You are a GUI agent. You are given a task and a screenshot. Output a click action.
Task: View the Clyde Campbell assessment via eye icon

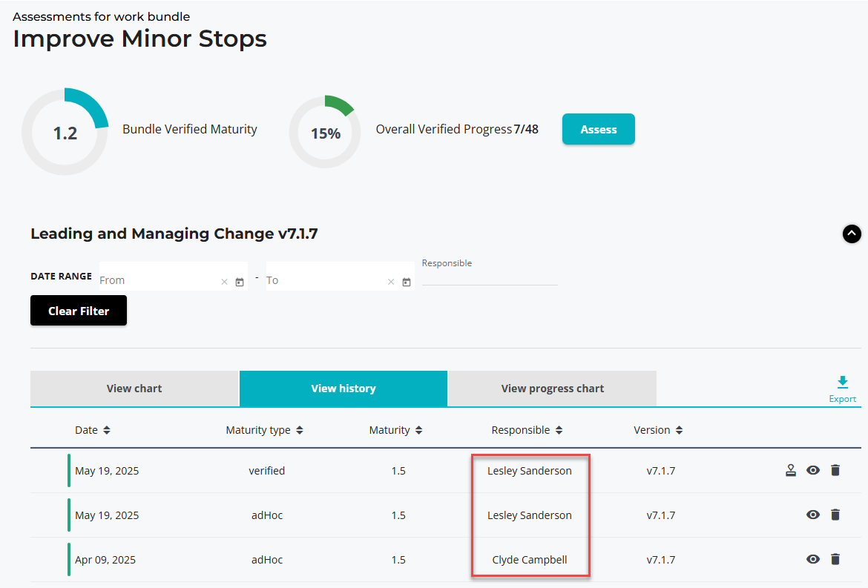(813, 559)
